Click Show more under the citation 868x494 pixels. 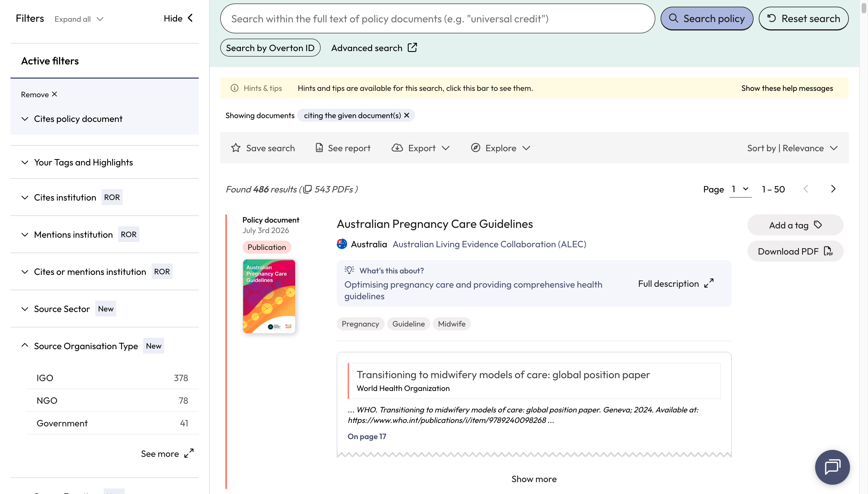pyautogui.click(x=534, y=479)
